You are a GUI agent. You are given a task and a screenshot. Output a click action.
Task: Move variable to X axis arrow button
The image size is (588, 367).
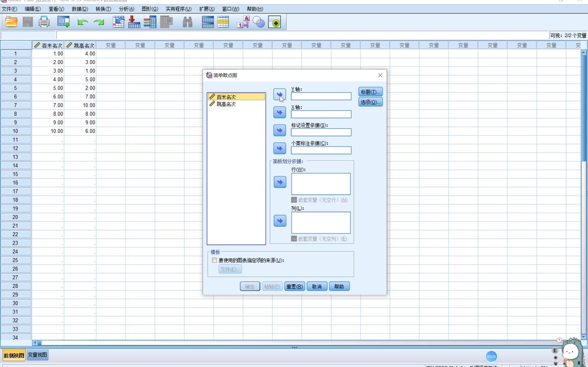click(x=279, y=112)
